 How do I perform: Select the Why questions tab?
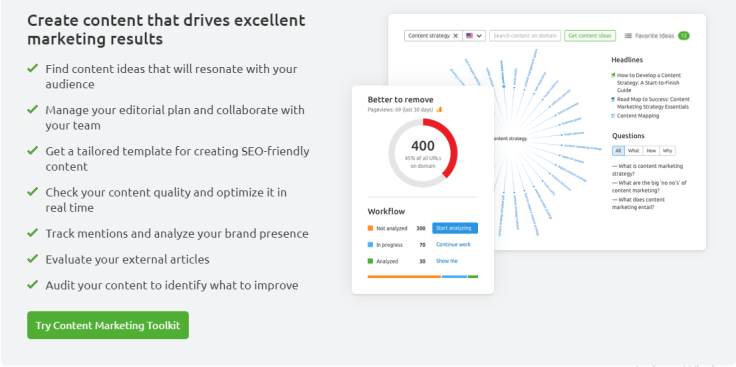click(x=667, y=151)
